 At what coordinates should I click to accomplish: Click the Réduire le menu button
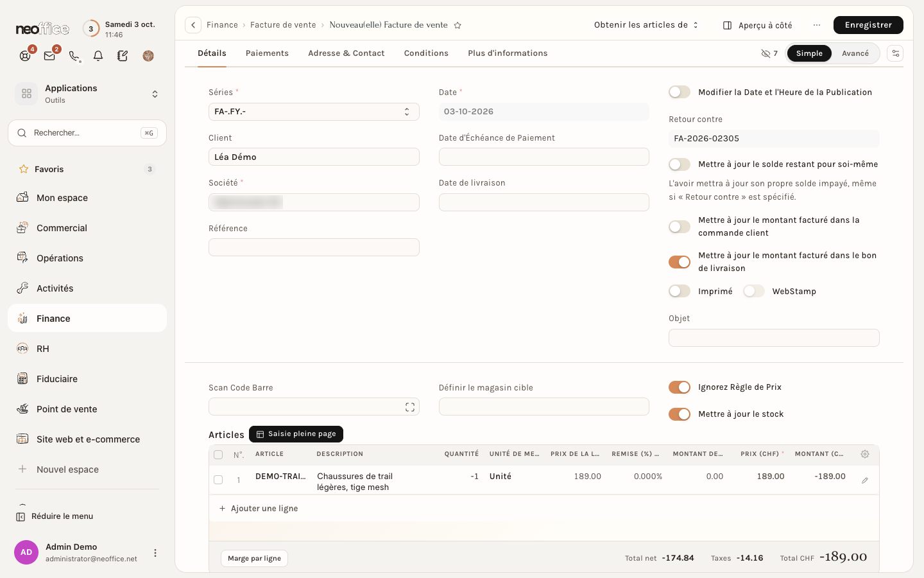click(55, 516)
